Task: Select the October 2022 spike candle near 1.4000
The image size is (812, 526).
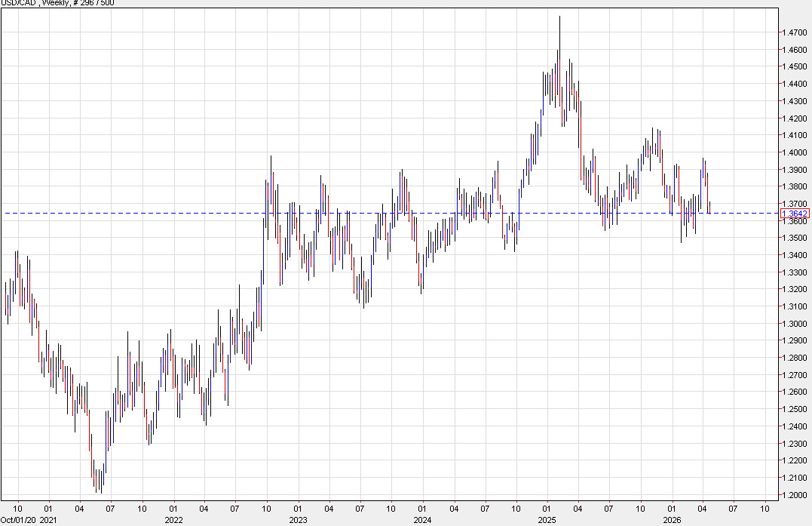Action: click(x=271, y=174)
